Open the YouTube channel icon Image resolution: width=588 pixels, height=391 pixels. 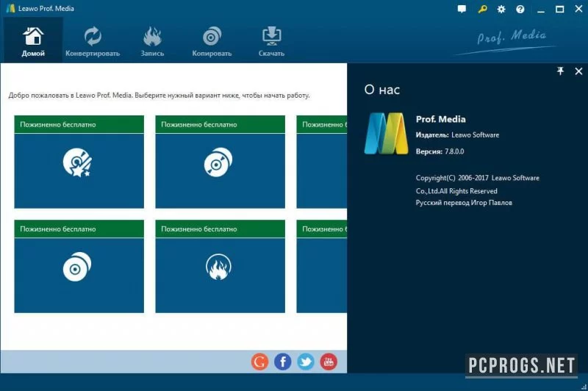pyautogui.click(x=329, y=362)
